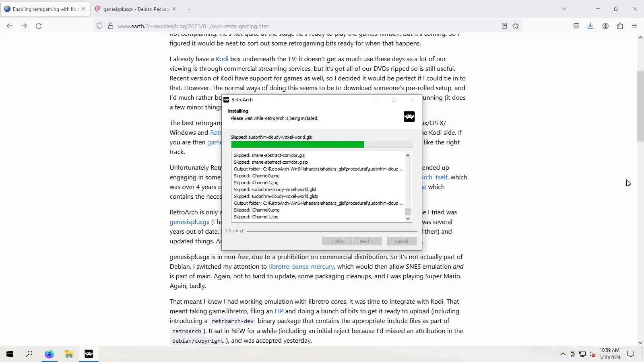
Task: Open the Save to Pocket icon
Action: click(x=576, y=26)
